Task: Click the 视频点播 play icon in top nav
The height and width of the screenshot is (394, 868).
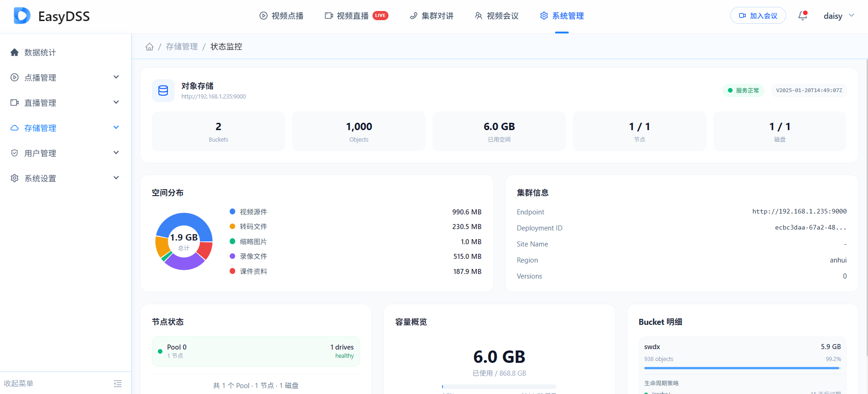Action: click(x=264, y=16)
